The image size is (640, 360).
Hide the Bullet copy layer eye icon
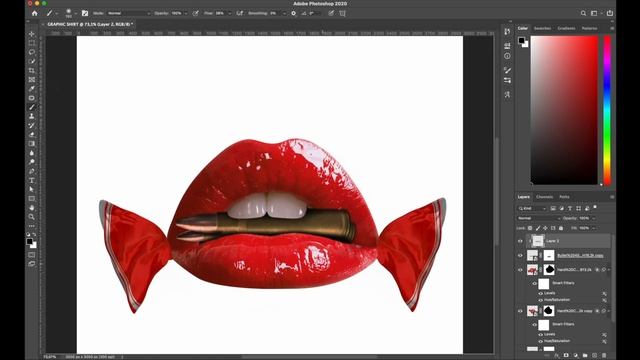(x=520, y=256)
